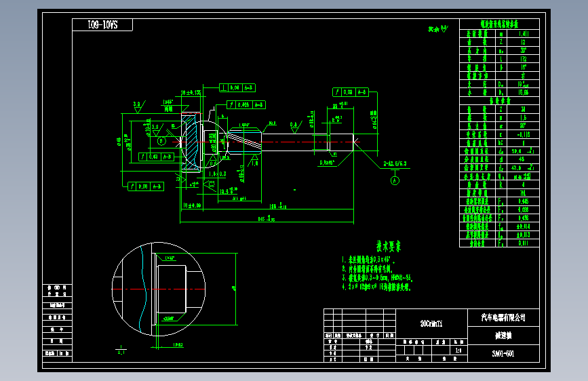The width and height of the screenshot is (588, 381).
Task: Click the overall 145 length dimension at the bottom
Action: click(267, 218)
